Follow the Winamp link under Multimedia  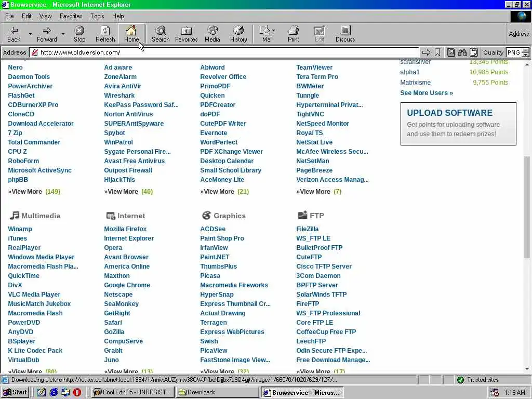click(20, 229)
